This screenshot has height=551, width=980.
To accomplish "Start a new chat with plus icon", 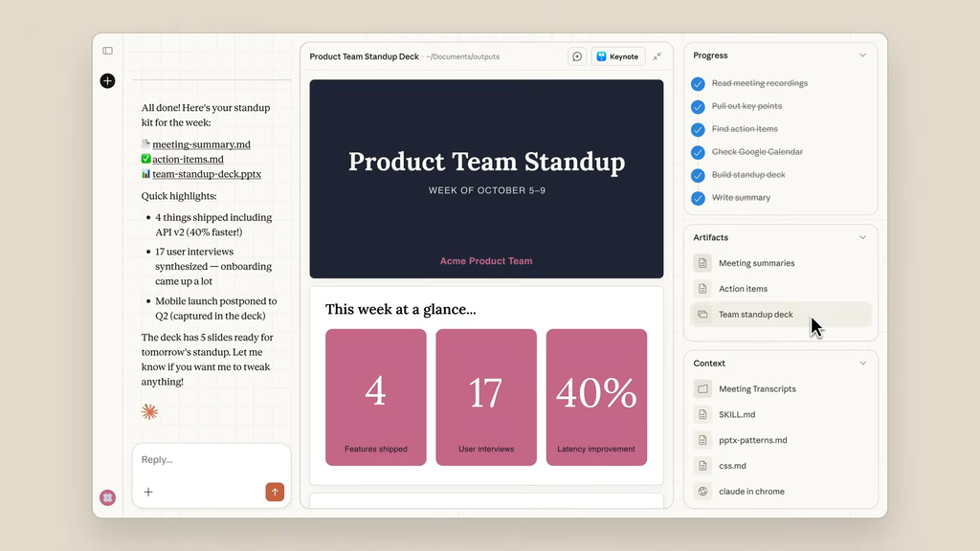I will [x=107, y=81].
